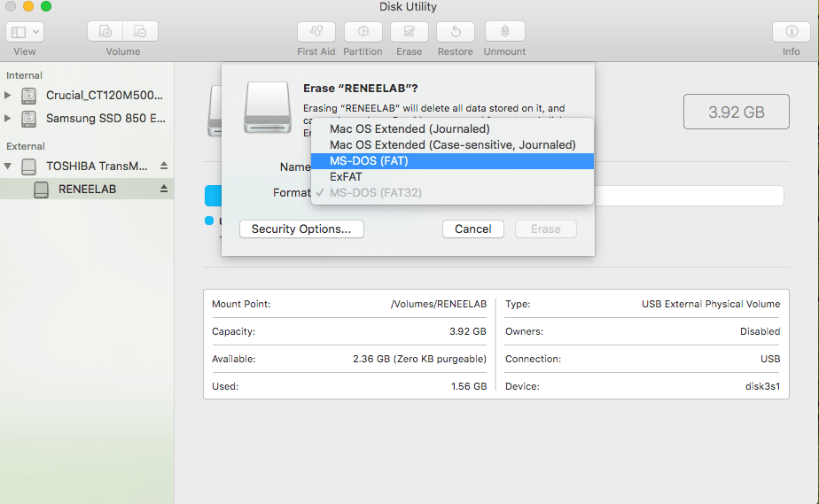The height and width of the screenshot is (504, 819).
Task: Eject the RENEELAB volume
Action: 163,189
